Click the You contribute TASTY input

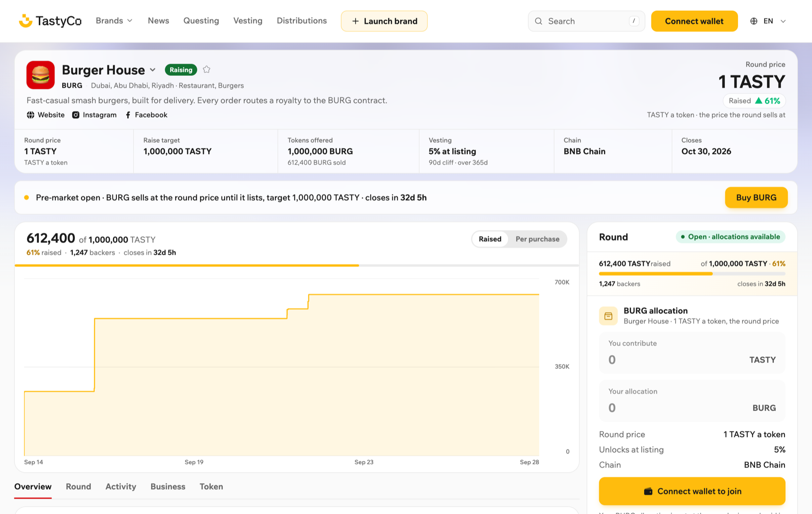pos(692,353)
